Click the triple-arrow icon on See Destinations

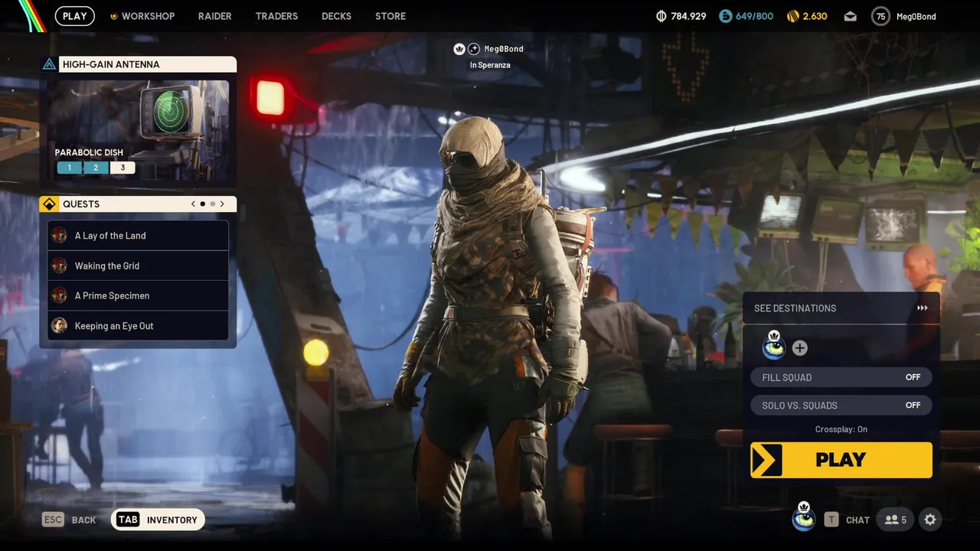(922, 308)
